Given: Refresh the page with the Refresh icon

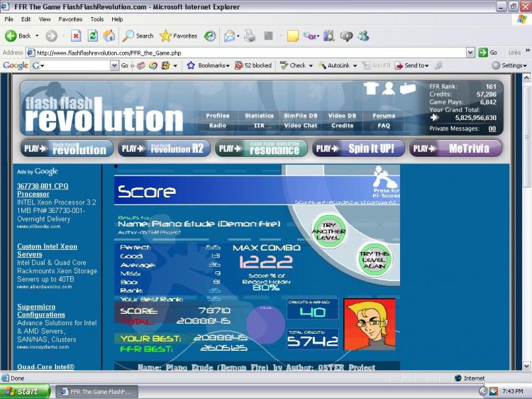Looking at the screenshot, I should coord(92,35).
